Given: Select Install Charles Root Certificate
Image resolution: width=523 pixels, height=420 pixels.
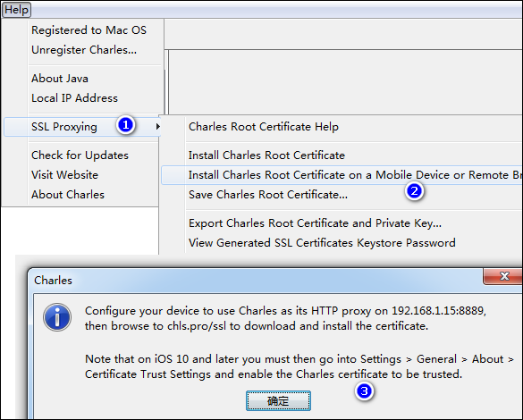Looking at the screenshot, I should 266,155.
